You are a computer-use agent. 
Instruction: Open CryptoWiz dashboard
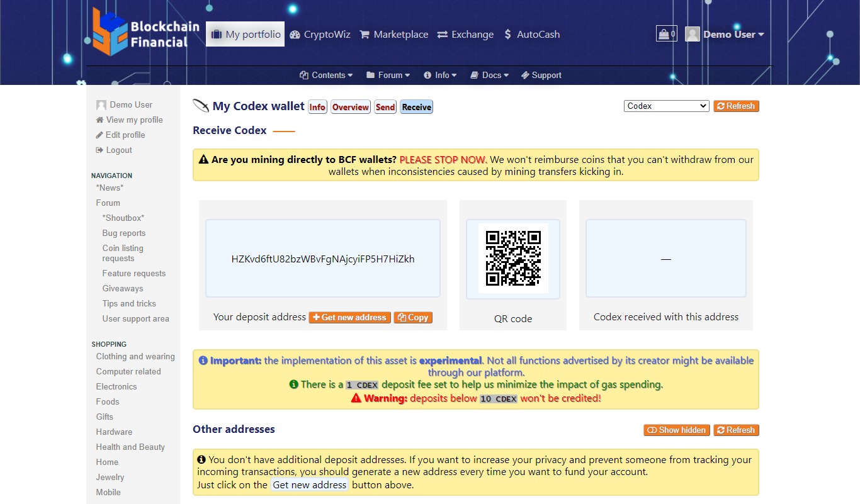pyautogui.click(x=320, y=35)
